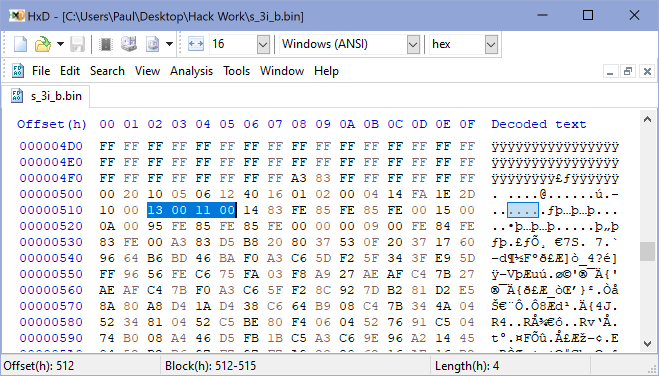Image resolution: width=659 pixels, height=376 pixels.
Task: Click byte B8 in row 00000530
Action: 251,242
